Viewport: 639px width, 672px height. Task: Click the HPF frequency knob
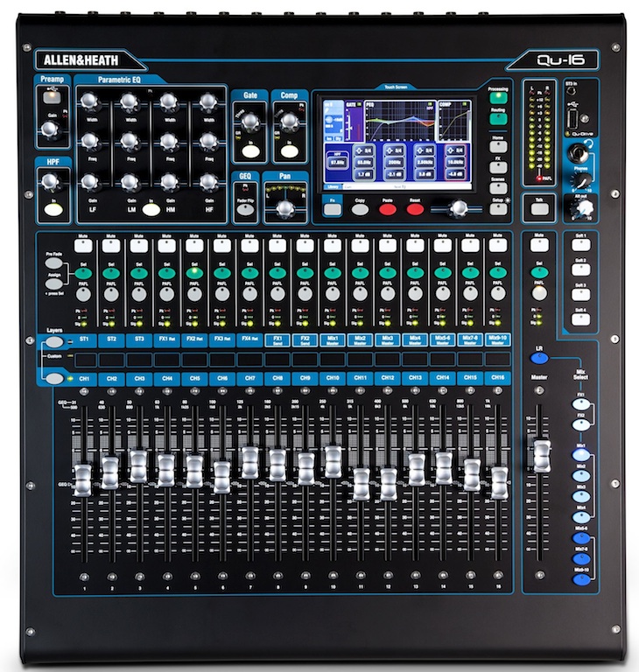click(x=50, y=182)
